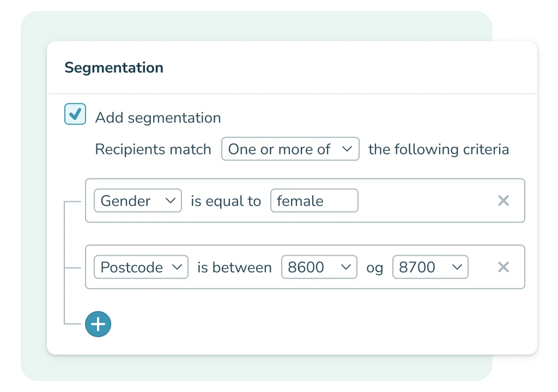The height and width of the screenshot is (392, 558).
Task: Click into the 'female' value input field
Action: pyautogui.click(x=314, y=201)
